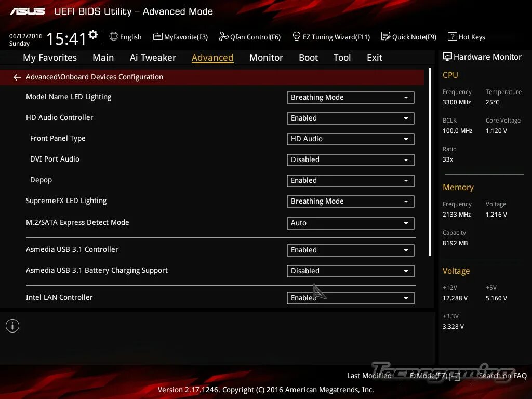Click the SupremeFX LED Lighting label
The height and width of the screenshot is (399, 532).
(66, 201)
